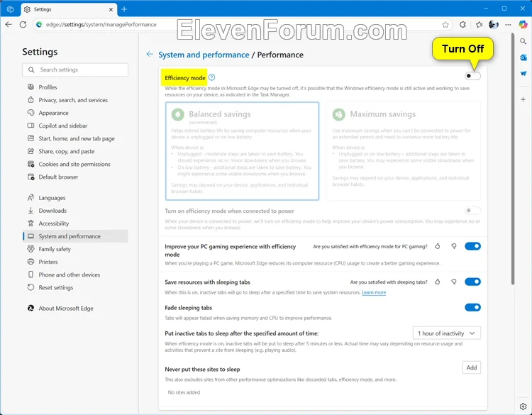Open Copilot and sidebar settings
The height and width of the screenshot is (415, 532).
[75, 126]
